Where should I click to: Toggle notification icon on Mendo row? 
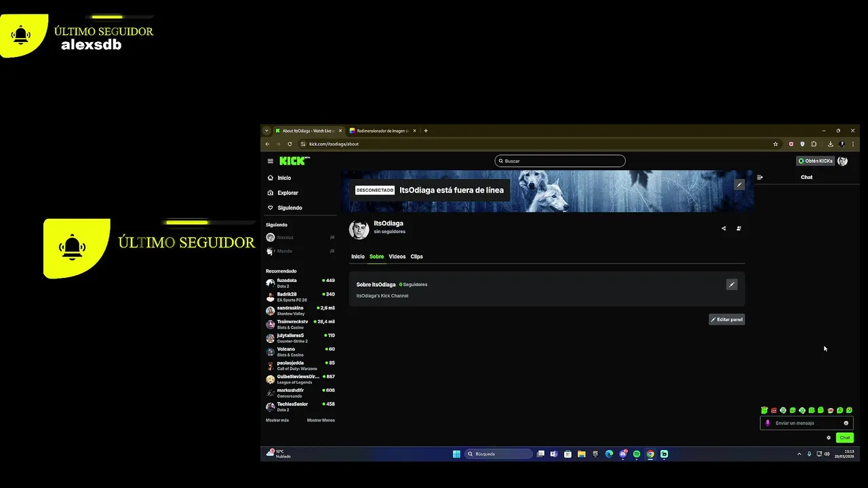pyautogui.click(x=332, y=251)
